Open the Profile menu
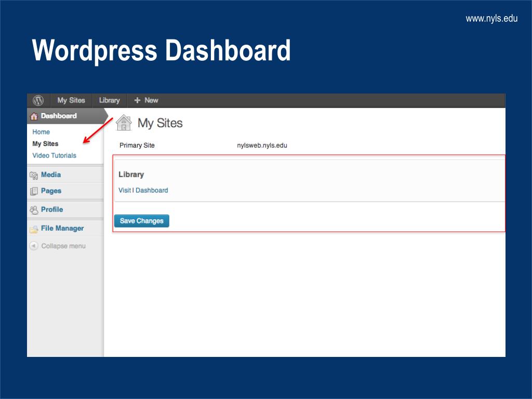Screen dimensions: 532x399 [x=52, y=210]
